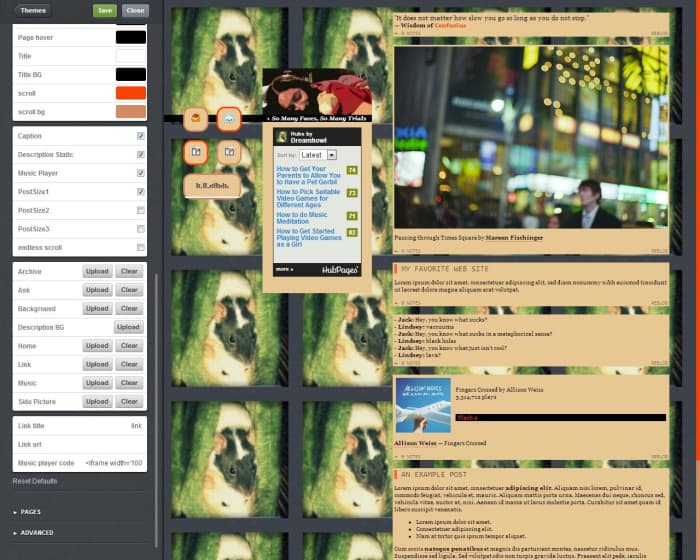Click Upload for Home image
The image size is (700, 560).
[97, 346]
